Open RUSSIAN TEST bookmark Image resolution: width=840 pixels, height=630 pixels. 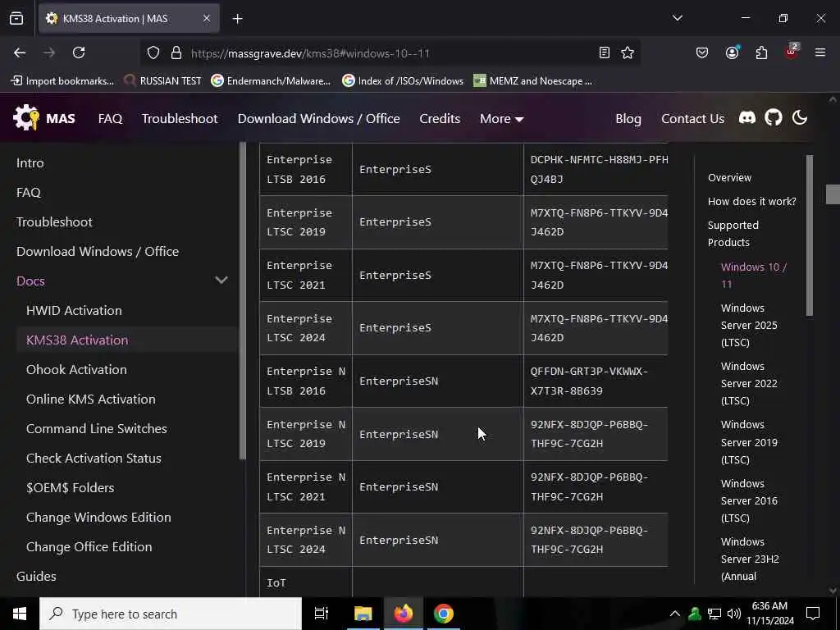163,81
